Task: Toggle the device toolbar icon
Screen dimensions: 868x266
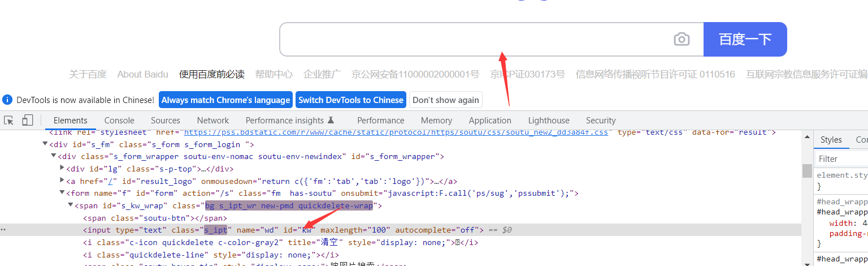Action: (27, 120)
